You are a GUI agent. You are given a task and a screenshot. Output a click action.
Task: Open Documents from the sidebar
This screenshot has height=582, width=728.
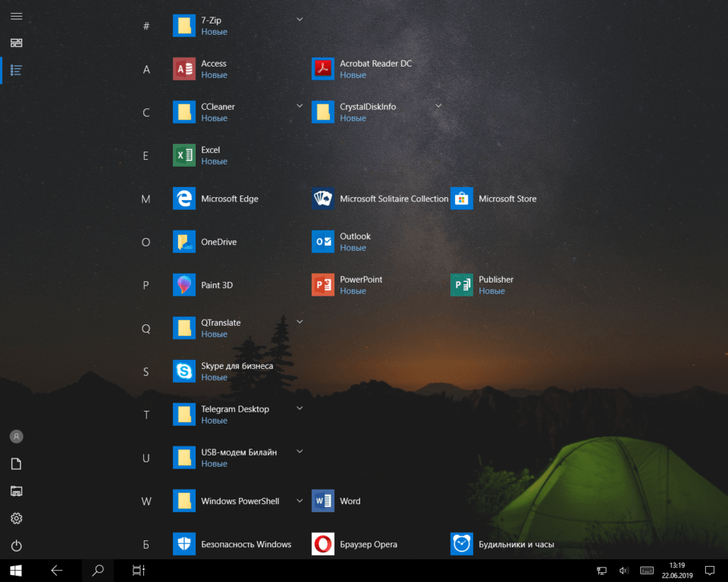(x=16, y=464)
